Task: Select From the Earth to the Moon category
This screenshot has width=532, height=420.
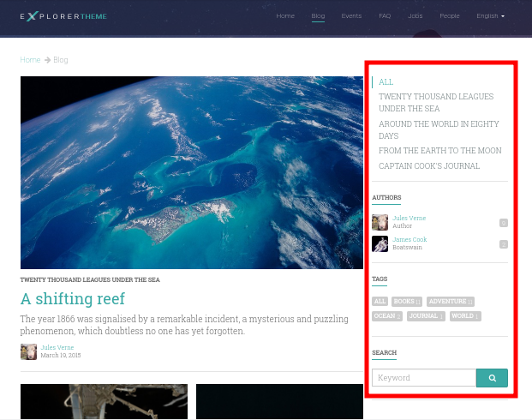Action: tap(440, 150)
